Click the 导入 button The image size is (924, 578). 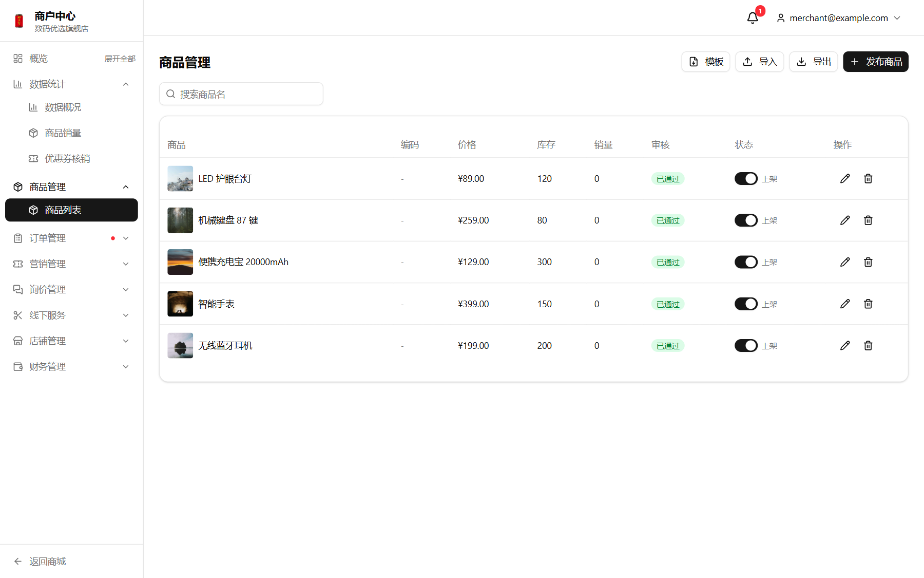click(760, 62)
